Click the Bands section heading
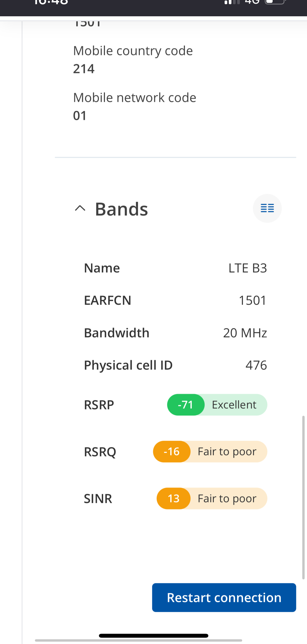Screen dimensions: 307x644 tap(121, 209)
